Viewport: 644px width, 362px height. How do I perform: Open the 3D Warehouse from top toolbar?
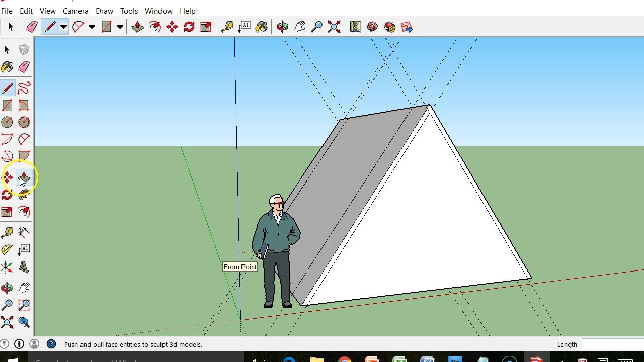[372, 27]
